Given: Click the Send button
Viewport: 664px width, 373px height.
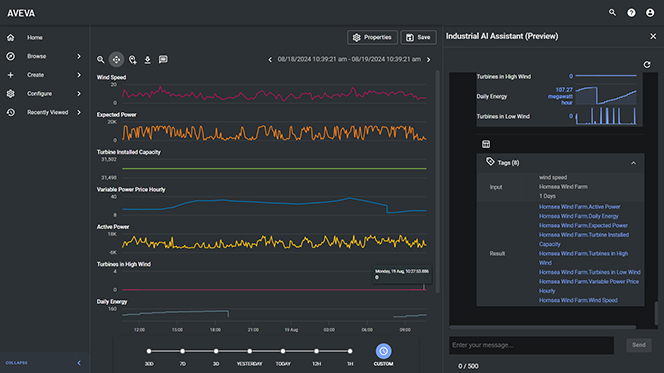Looking at the screenshot, I should coord(639,345).
